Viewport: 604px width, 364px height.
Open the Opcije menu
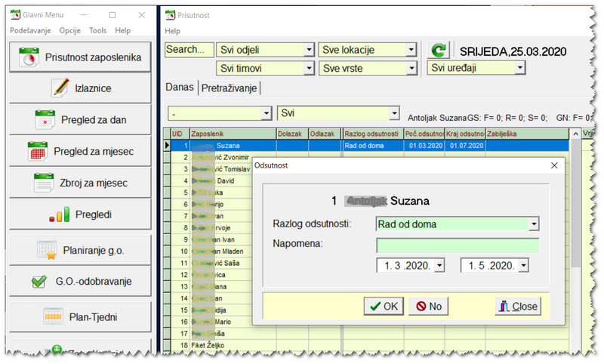point(69,30)
